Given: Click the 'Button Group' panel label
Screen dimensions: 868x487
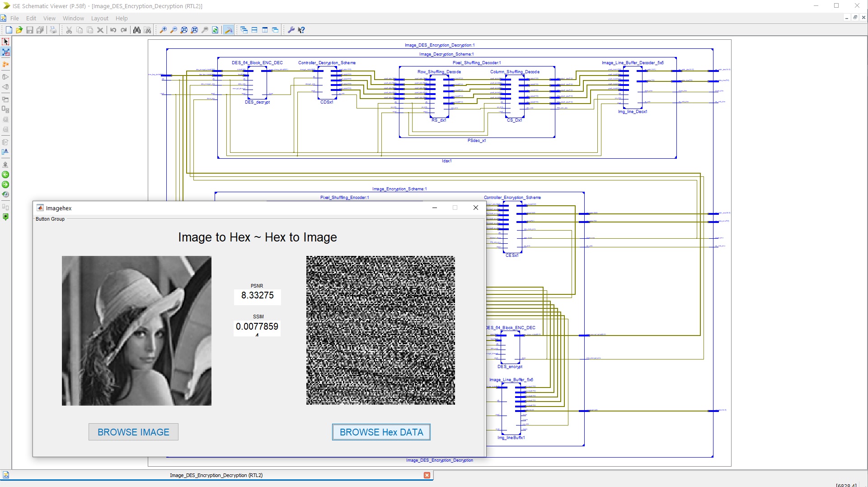Looking at the screenshot, I should click(x=50, y=219).
